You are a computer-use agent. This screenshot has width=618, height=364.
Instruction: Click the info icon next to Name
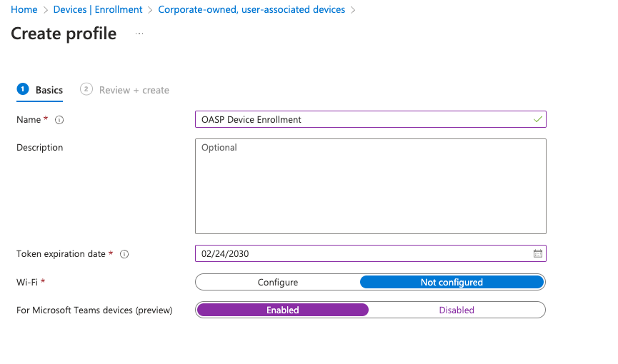59,120
